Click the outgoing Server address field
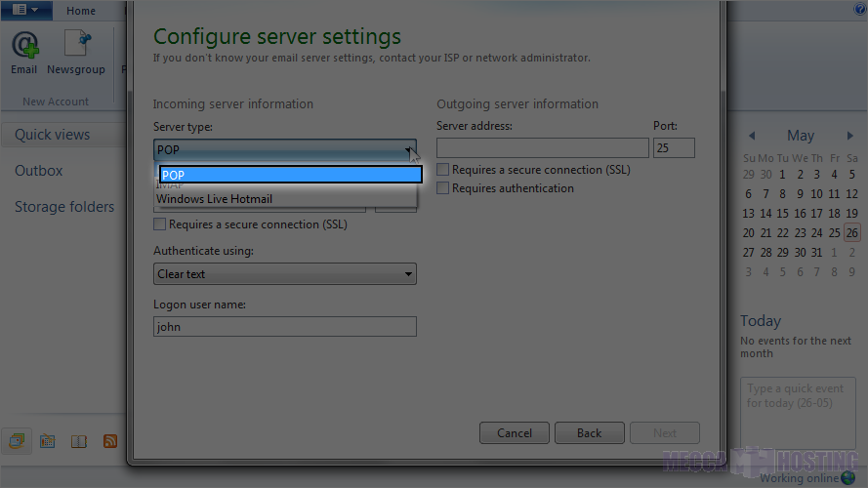The image size is (868, 488). [x=542, y=148]
